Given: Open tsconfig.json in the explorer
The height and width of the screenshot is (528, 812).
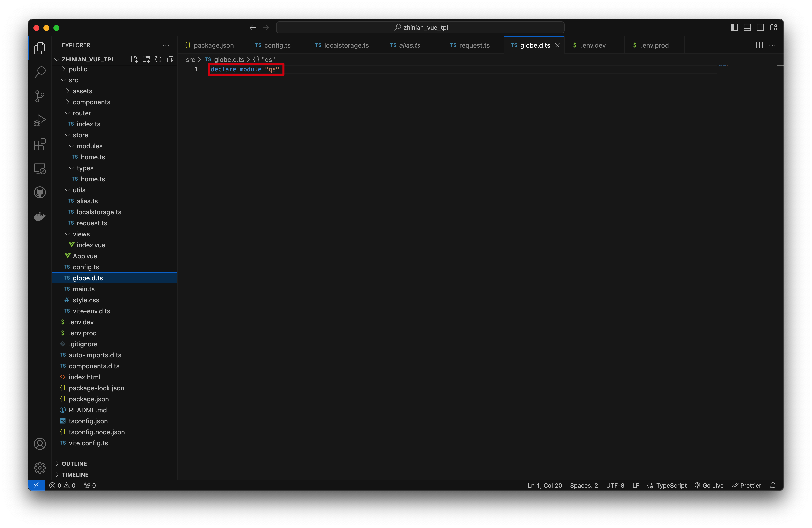Looking at the screenshot, I should pos(115,421).
